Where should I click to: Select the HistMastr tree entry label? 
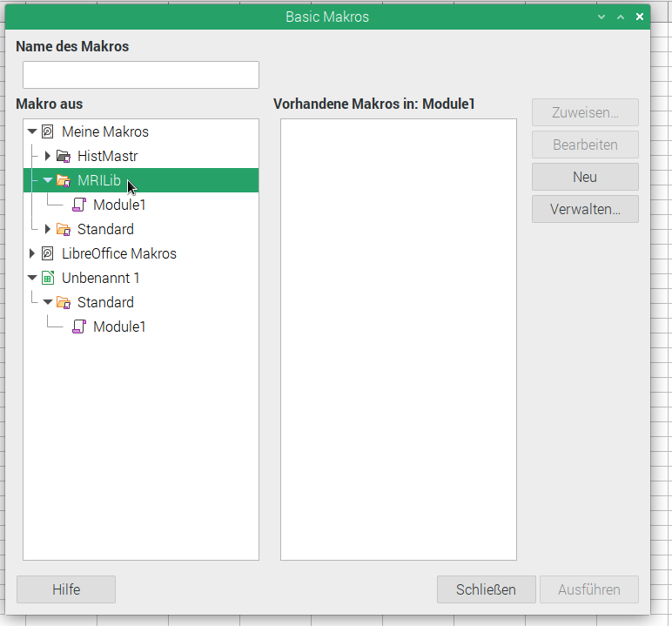tap(107, 157)
